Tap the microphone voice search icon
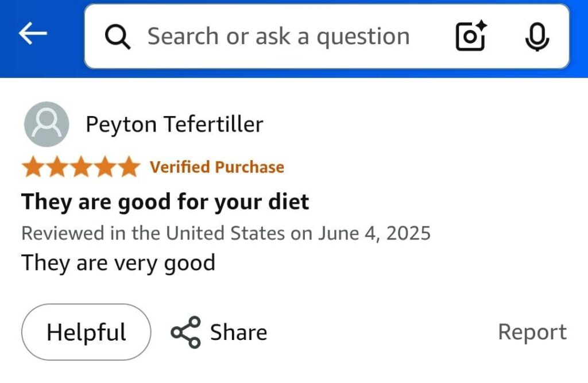This screenshot has height=383, width=588. 537,37
